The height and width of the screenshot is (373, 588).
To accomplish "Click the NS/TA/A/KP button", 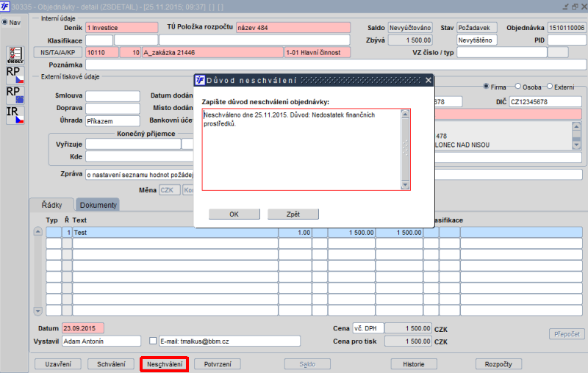I will point(58,52).
